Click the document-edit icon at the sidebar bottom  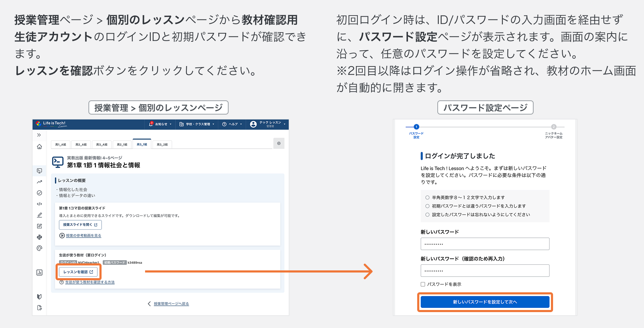point(39,308)
